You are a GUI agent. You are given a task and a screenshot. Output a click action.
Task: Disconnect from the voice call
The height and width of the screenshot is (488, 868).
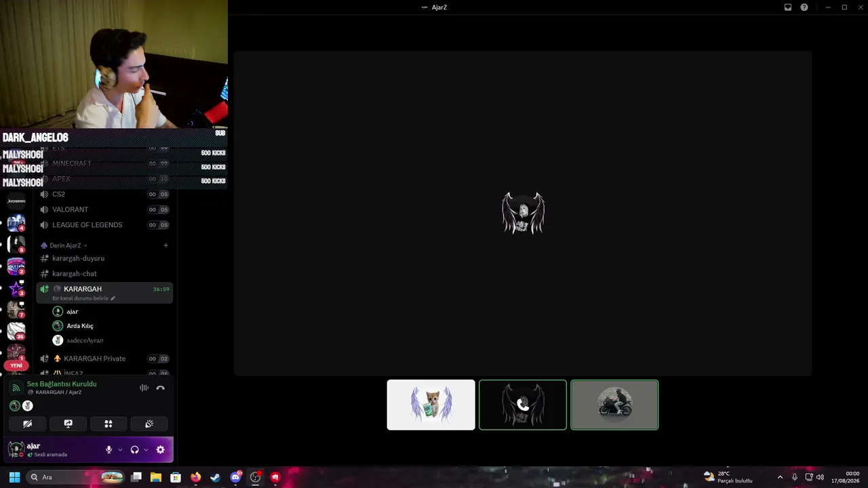[161, 388]
